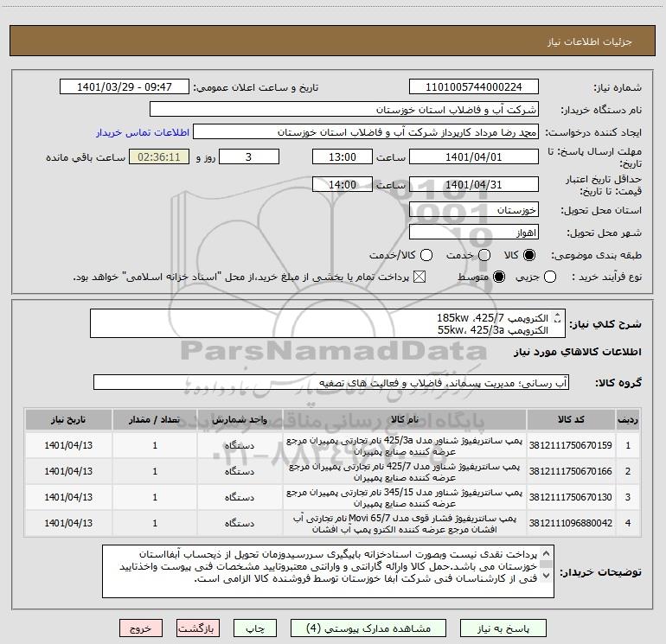
Task: Click the remaining time 02:36:11 field
Action: (x=159, y=157)
